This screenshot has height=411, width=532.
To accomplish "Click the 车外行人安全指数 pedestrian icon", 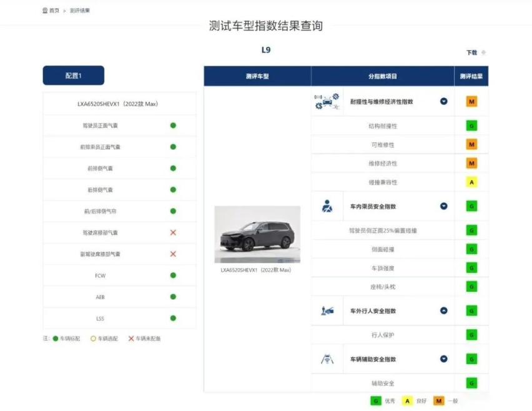I will [x=327, y=310].
